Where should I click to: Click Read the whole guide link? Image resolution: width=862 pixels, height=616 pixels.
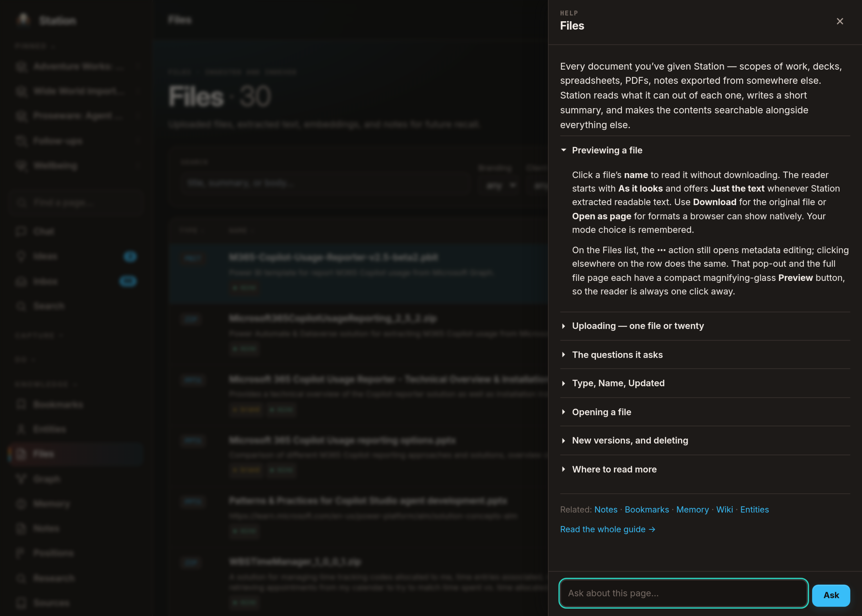click(x=607, y=529)
